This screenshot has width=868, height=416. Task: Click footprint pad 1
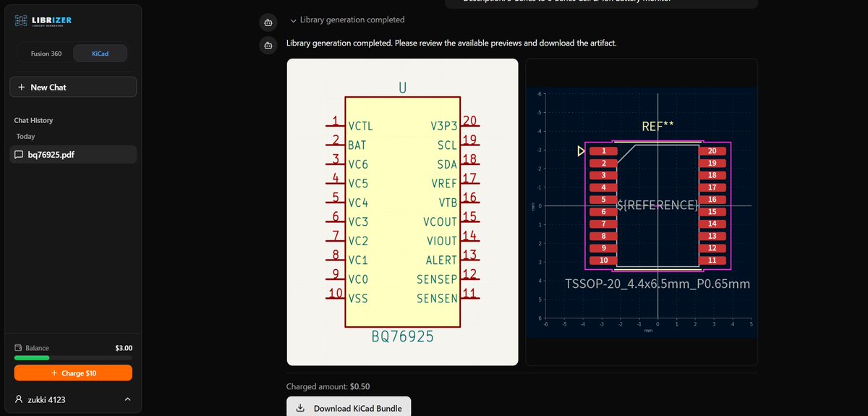coord(603,151)
